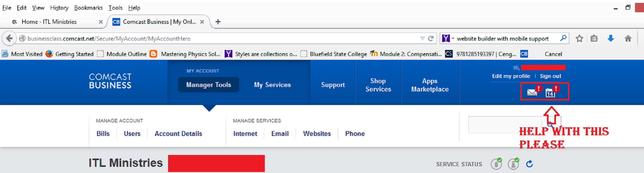Image resolution: width=644 pixels, height=173 pixels.
Task: Open Shop Services
Action: point(378,85)
